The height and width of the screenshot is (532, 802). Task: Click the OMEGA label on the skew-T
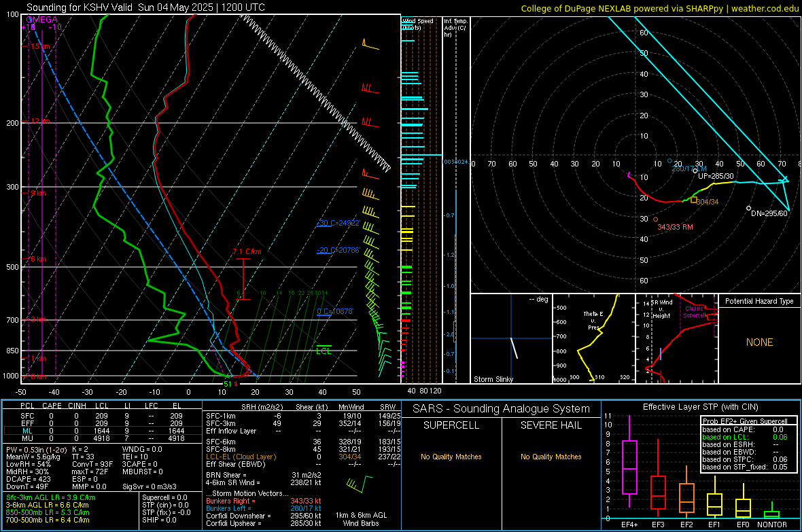(x=41, y=20)
